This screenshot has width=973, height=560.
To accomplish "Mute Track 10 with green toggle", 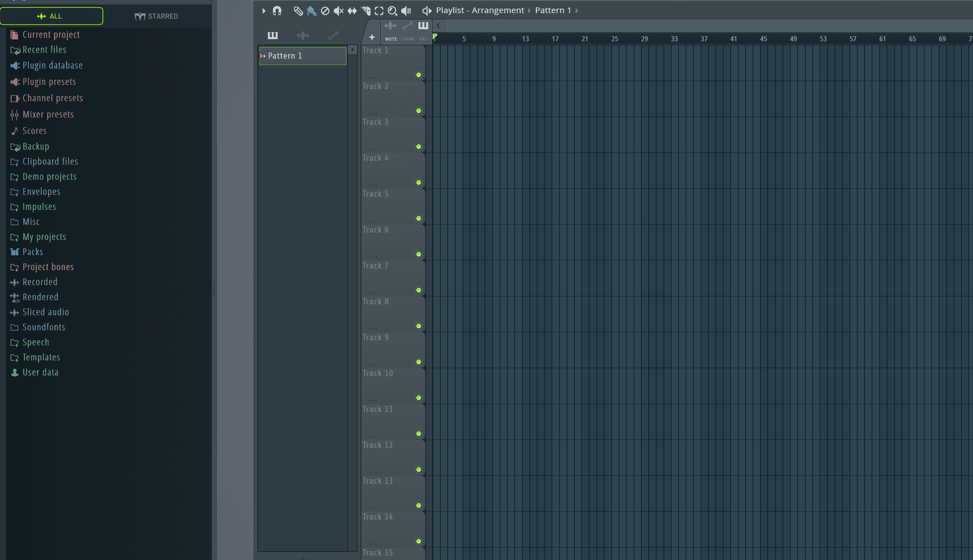I will pyautogui.click(x=419, y=398).
